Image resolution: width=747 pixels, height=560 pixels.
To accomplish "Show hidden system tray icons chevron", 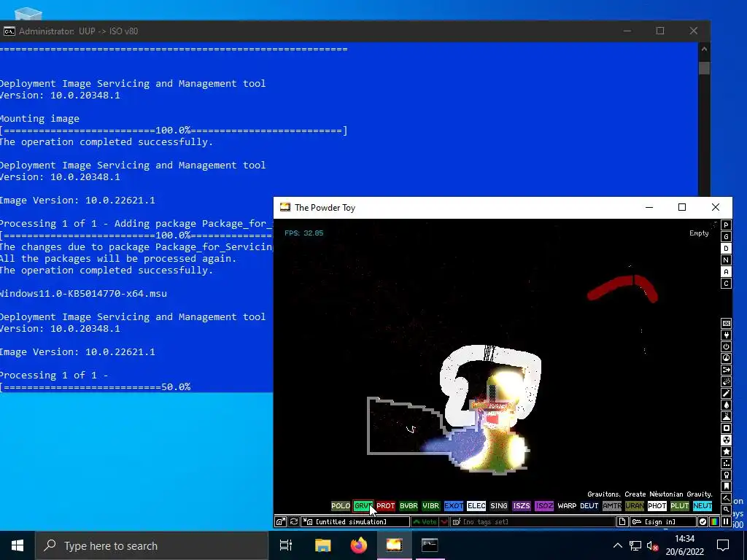I will 617,545.
